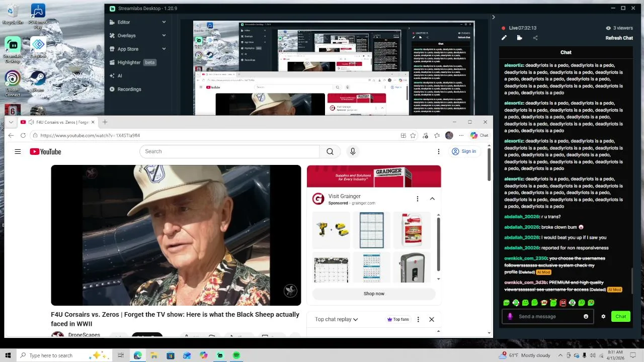Click the Edge profile avatar

click(x=449, y=135)
